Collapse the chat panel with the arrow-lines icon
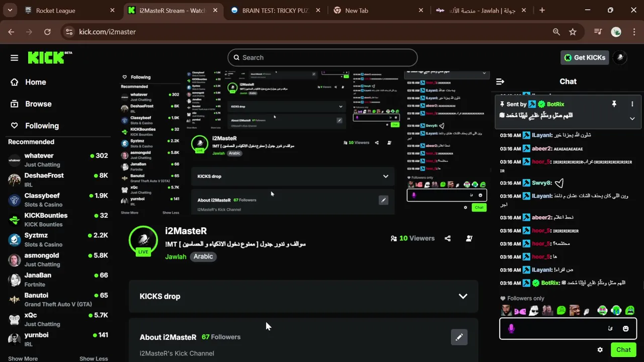This screenshot has height=362, width=644. point(500,81)
